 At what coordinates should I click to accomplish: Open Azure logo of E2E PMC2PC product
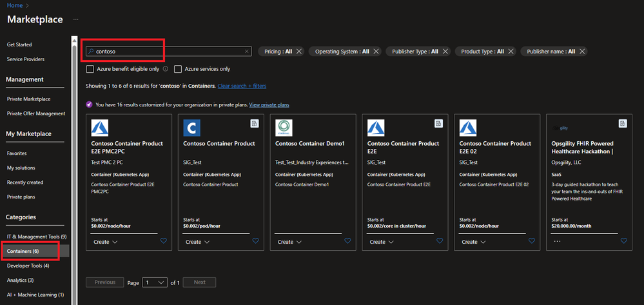100,128
